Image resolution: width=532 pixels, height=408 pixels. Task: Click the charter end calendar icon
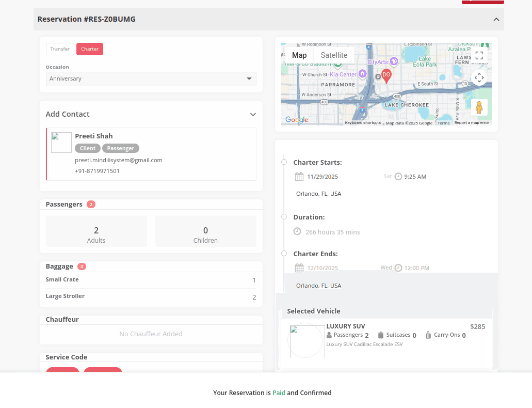[299, 268]
